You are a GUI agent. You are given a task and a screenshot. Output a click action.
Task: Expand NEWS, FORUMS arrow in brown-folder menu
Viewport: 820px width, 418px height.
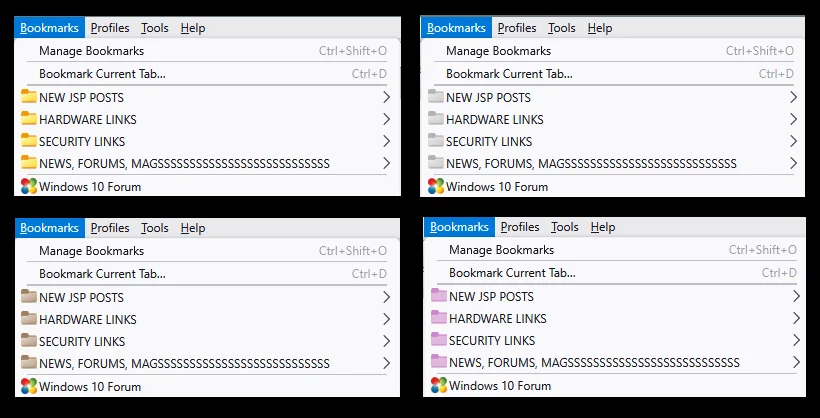(386, 363)
